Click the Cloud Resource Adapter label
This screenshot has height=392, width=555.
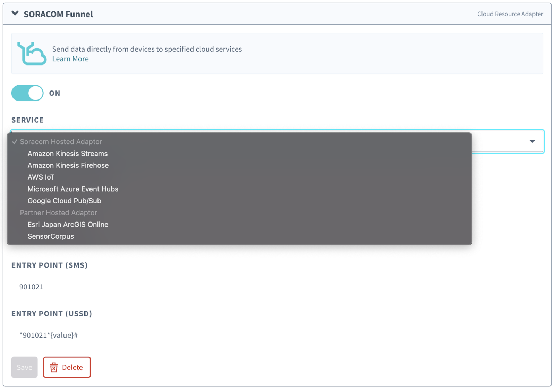(510, 14)
